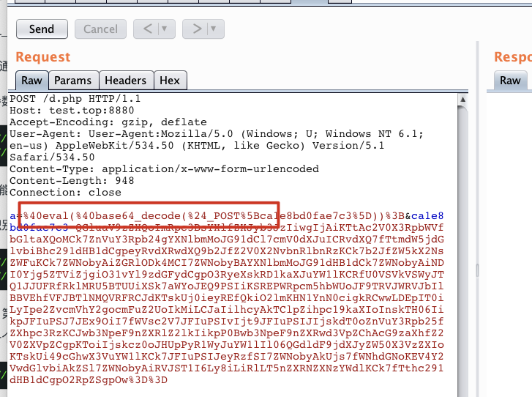This screenshot has height=397, width=532.
Task: Go to next request with forward arrow
Action: coord(196,29)
